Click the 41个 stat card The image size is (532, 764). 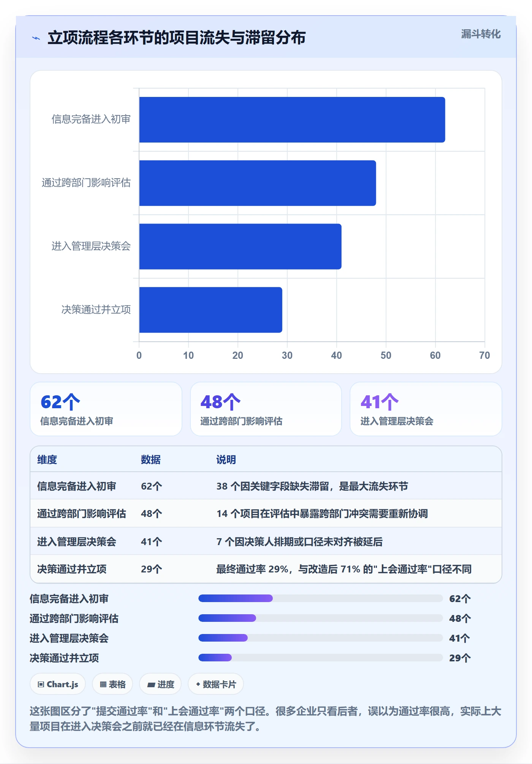pos(426,409)
